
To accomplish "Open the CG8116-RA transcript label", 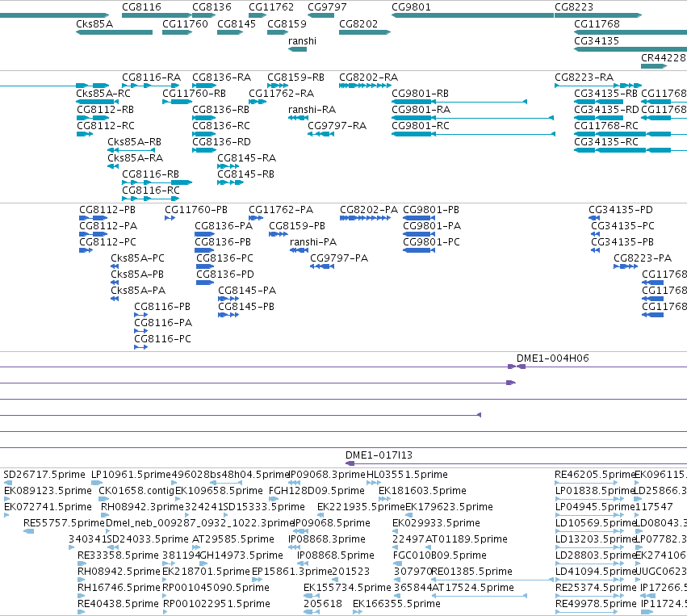I will [x=151, y=78].
